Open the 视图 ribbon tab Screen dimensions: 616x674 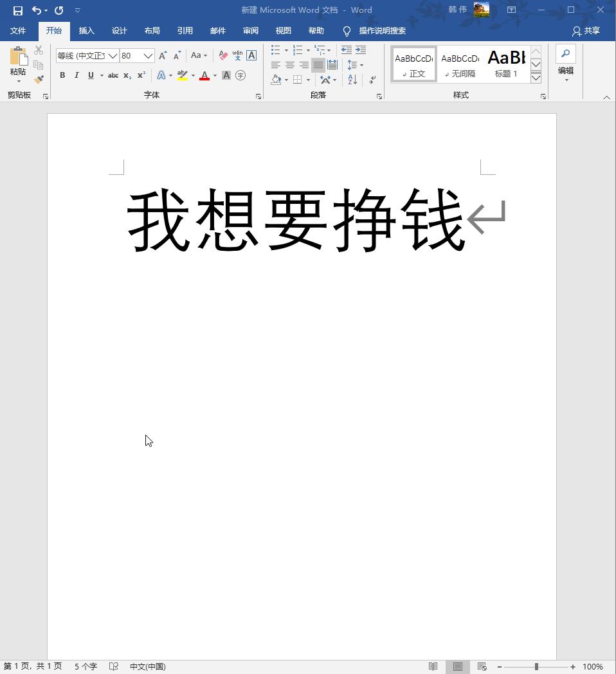tap(283, 30)
